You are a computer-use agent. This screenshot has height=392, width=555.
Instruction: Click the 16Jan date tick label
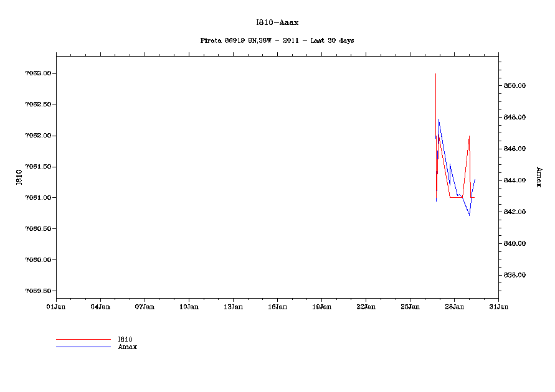(x=277, y=306)
